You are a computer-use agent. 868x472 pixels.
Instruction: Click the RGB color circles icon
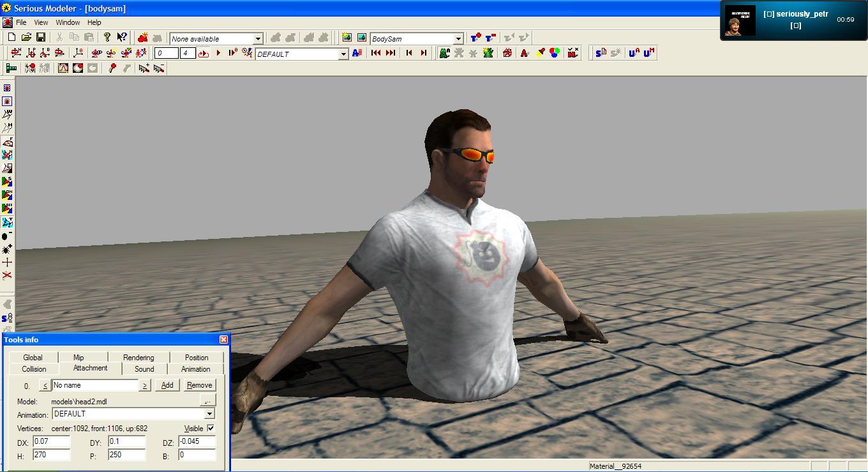pos(555,53)
